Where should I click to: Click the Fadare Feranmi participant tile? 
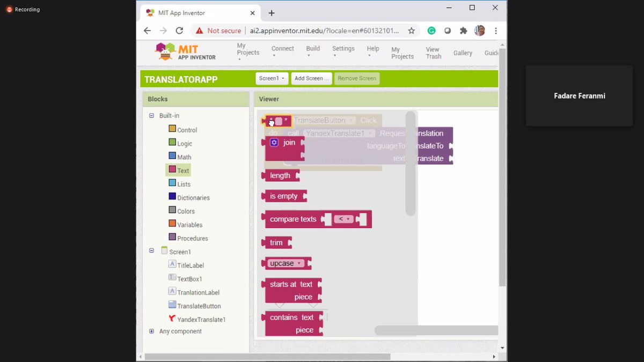click(x=579, y=96)
